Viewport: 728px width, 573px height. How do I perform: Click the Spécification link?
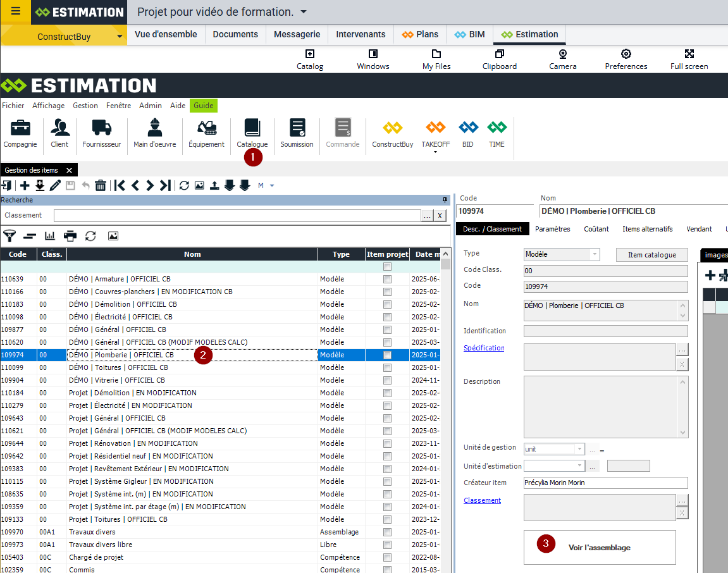click(x=484, y=348)
